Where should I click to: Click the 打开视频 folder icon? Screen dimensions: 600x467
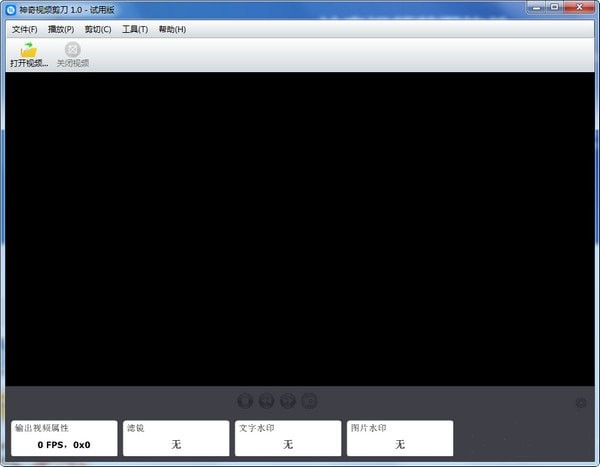pyautogui.click(x=28, y=50)
